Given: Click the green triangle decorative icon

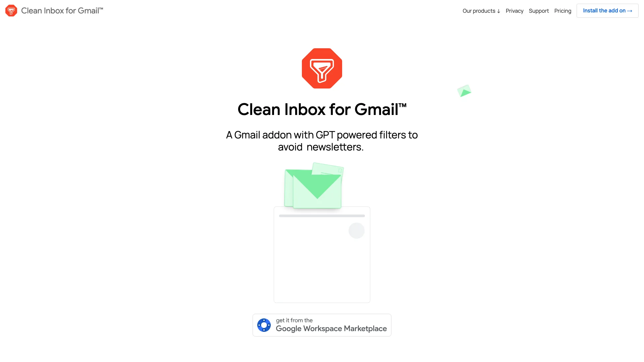Looking at the screenshot, I should pyautogui.click(x=465, y=91).
